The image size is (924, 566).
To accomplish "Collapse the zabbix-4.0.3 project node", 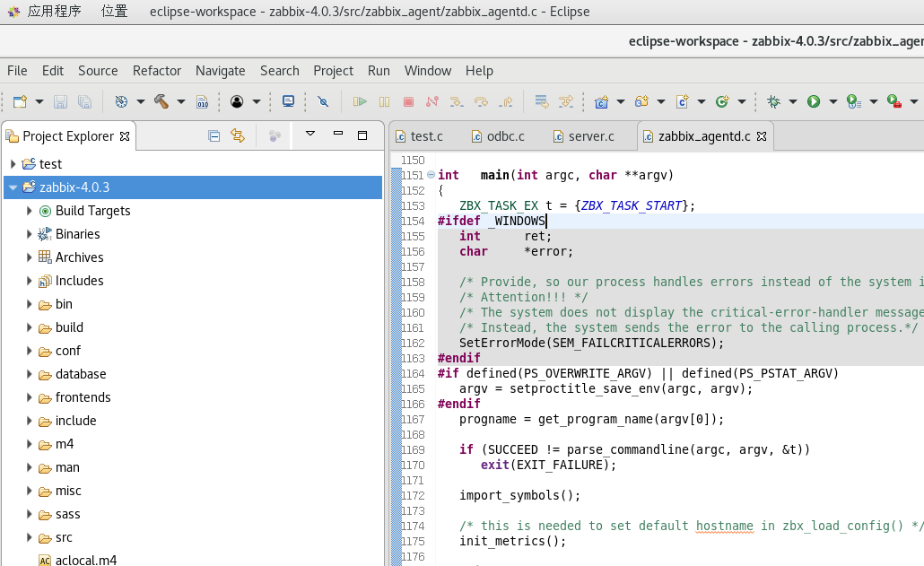I will click(x=13, y=187).
